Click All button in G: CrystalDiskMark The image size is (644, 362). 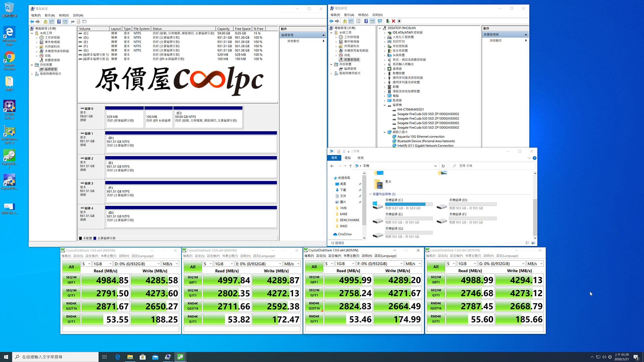436,267
